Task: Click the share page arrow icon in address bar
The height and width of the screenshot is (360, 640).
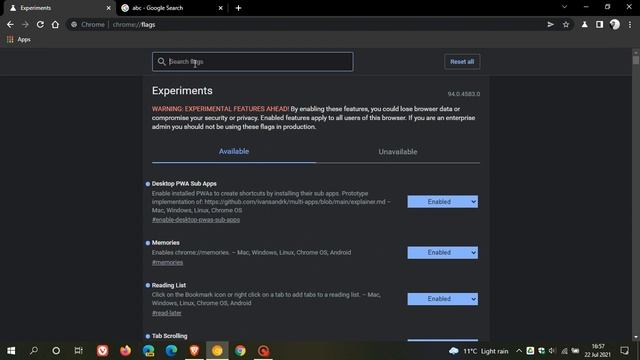Action: tap(551, 24)
